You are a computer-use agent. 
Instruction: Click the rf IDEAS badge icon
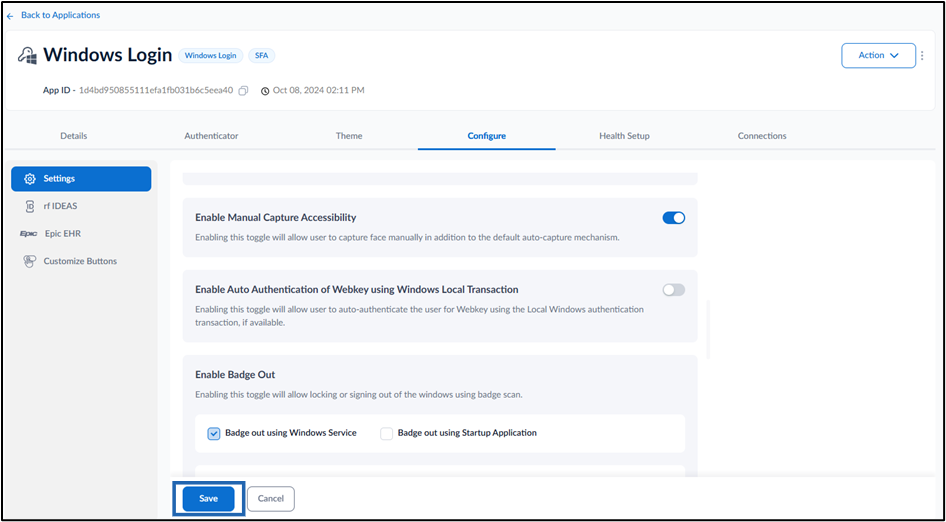[30, 206]
